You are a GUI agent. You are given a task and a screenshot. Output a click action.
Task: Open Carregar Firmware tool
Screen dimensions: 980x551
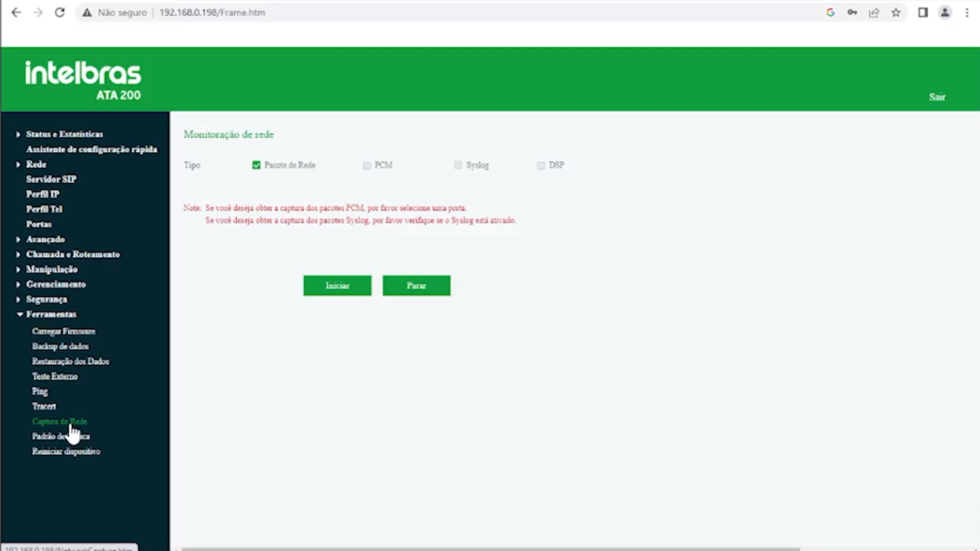click(x=63, y=331)
